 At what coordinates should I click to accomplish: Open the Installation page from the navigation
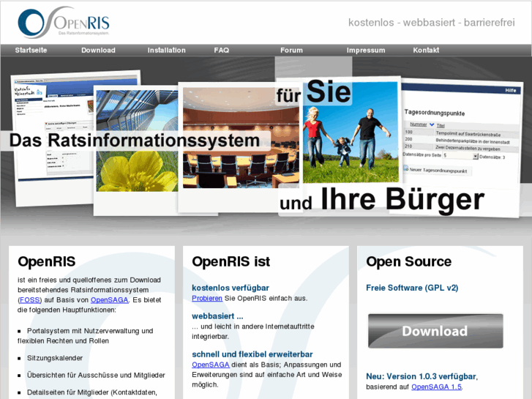[x=167, y=51]
